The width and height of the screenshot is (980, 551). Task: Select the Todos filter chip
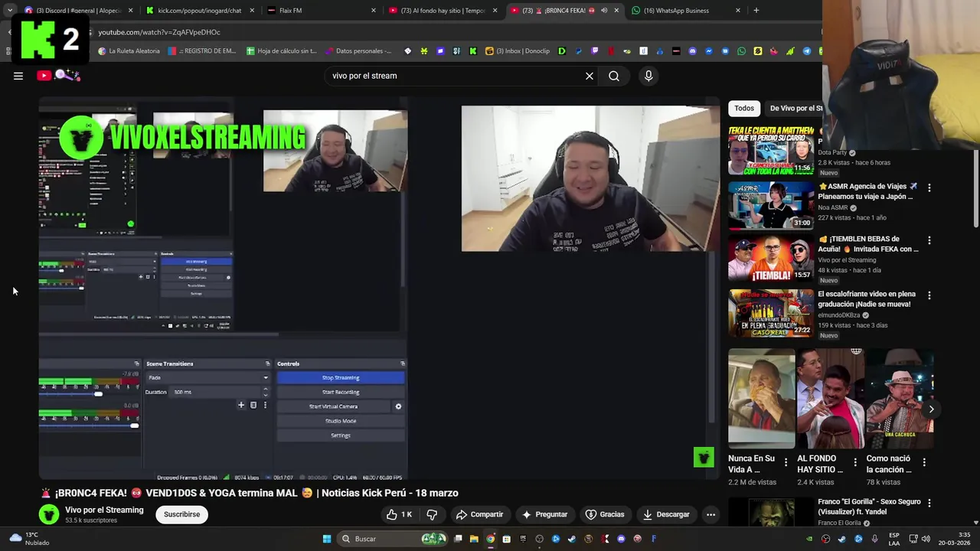(744, 108)
